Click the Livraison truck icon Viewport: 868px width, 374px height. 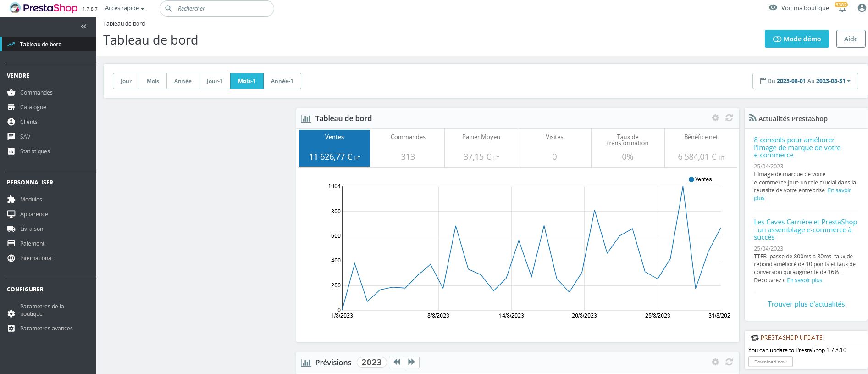pyautogui.click(x=11, y=229)
